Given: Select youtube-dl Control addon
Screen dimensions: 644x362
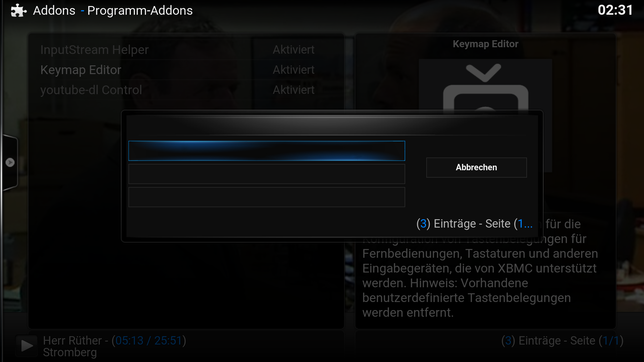Looking at the screenshot, I should coord(91,90).
